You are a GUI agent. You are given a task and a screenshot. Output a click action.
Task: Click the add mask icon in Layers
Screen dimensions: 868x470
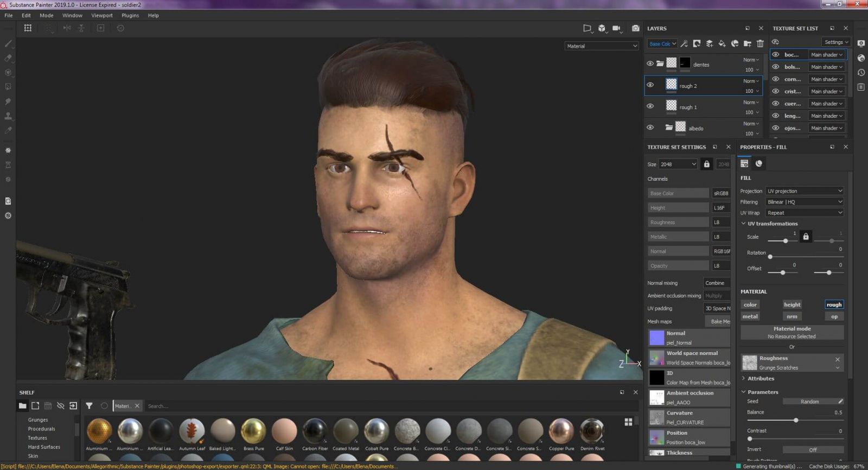coord(697,43)
